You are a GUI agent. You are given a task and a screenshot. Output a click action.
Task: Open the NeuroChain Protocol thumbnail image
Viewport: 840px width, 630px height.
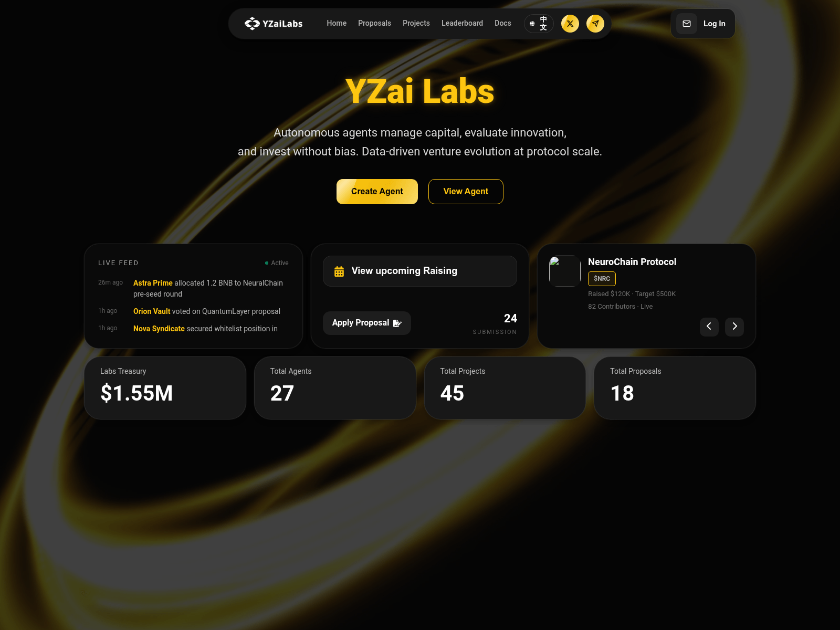pyautogui.click(x=564, y=271)
